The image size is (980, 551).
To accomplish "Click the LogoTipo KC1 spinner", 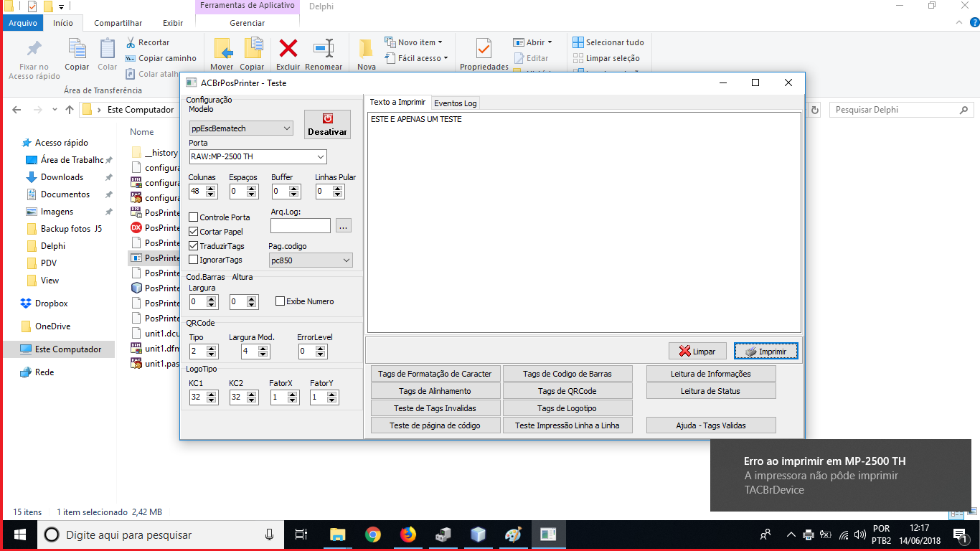I will tap(204, 397).
